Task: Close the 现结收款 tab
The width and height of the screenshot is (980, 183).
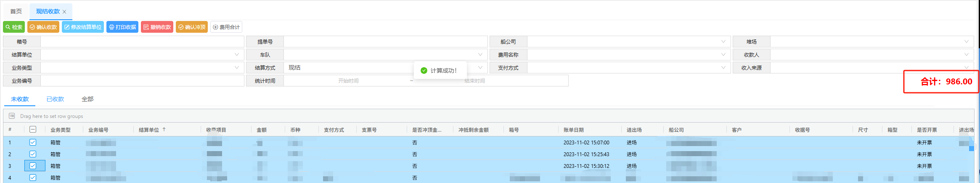Action: pos(64,12)
